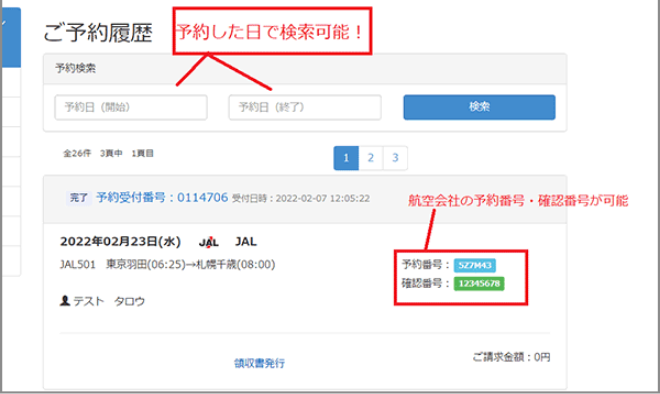The height and width of the screenshot is (394, 660).
Task: Click the 予約日（開始） date input field
Action: (x=131, y=107)
